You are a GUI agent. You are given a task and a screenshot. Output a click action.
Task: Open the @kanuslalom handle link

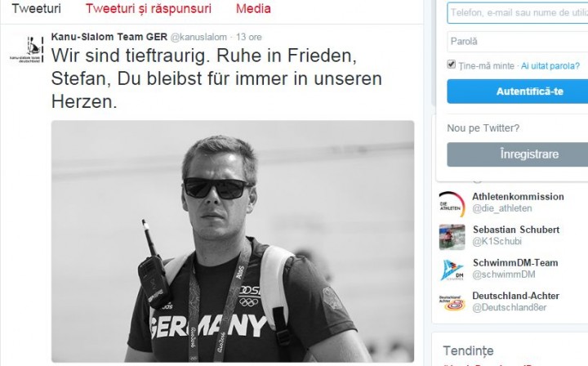(198, 37)
